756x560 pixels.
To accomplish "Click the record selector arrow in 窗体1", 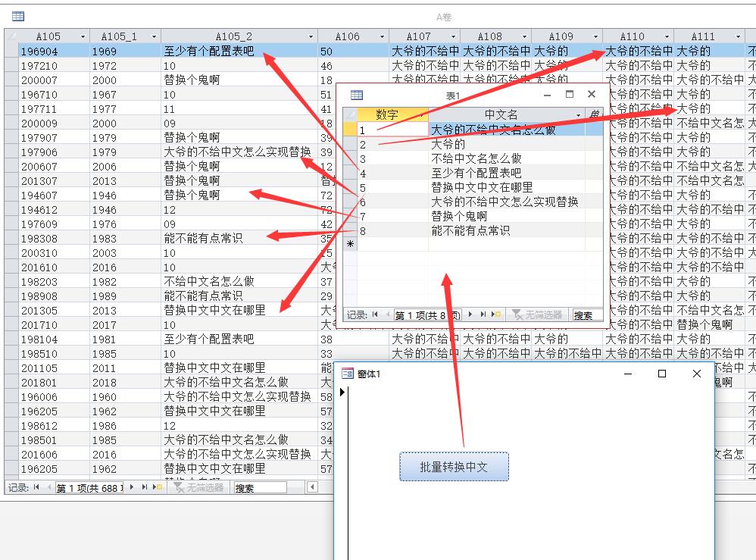I will tap(342, 392).
